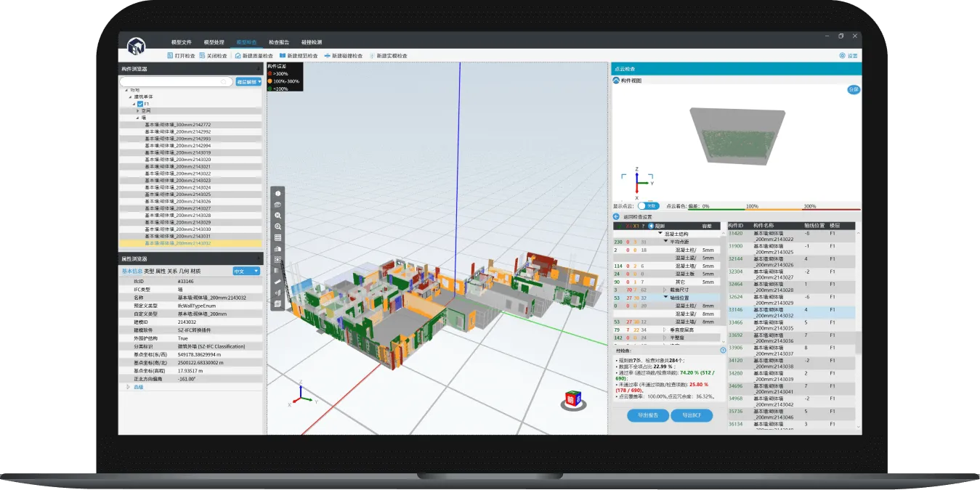
Task: Click the 导出BCF button
Action: (691, 415)
